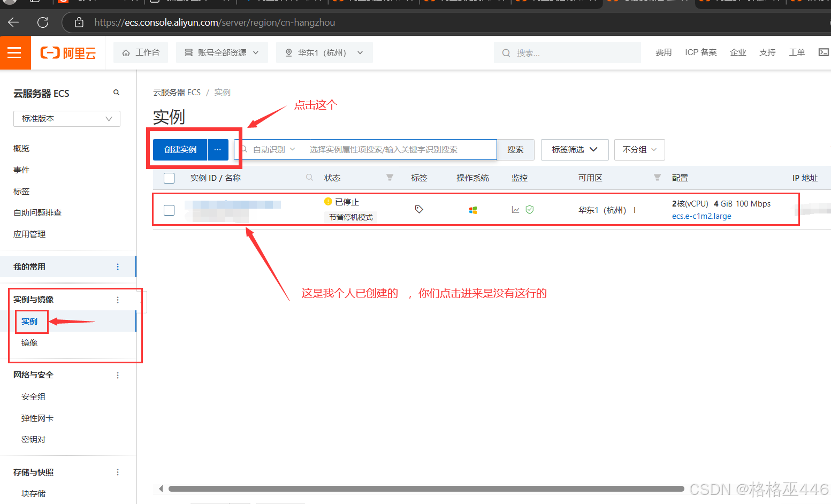Click the site lock icon in the address bar
The height and width of the screenshot is (504, 831).
(x=79, y=22)
